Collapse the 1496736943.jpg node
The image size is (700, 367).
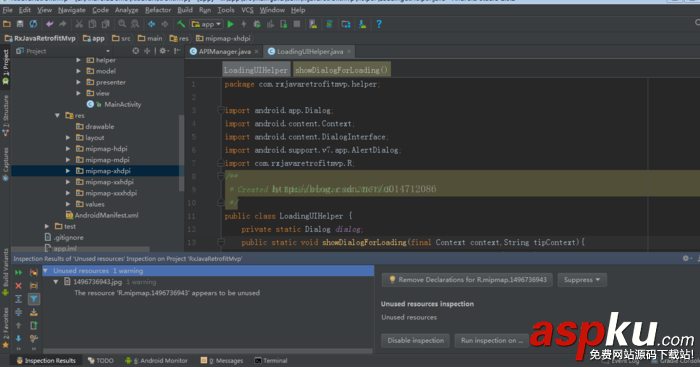click(x=56, y=282)
